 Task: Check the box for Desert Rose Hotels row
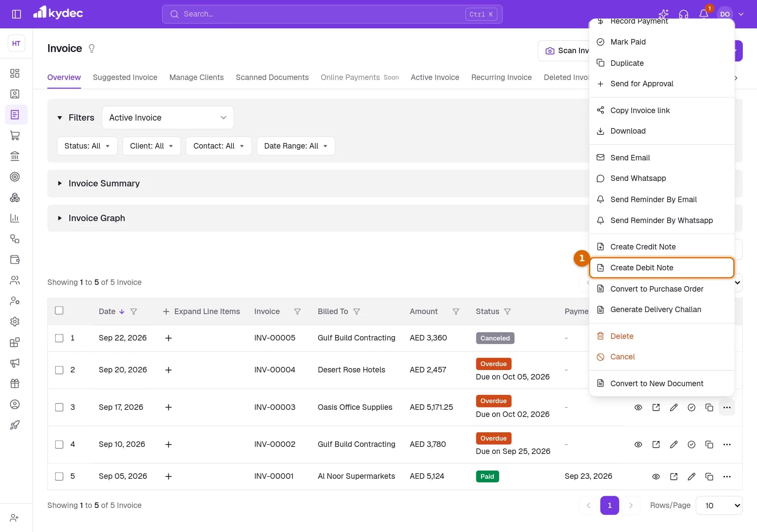pos(59,370)
